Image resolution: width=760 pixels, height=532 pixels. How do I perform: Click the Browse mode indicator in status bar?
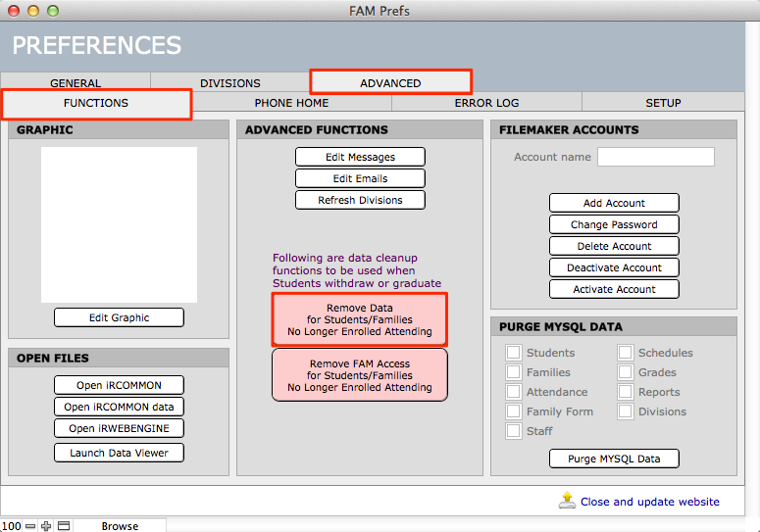tap(120, 526)
